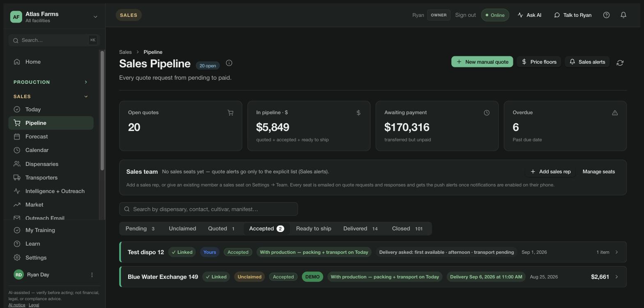This screenshot has height=308, width=644.
Task: Open Today under Sales
Action: click(x=51, y=109)
